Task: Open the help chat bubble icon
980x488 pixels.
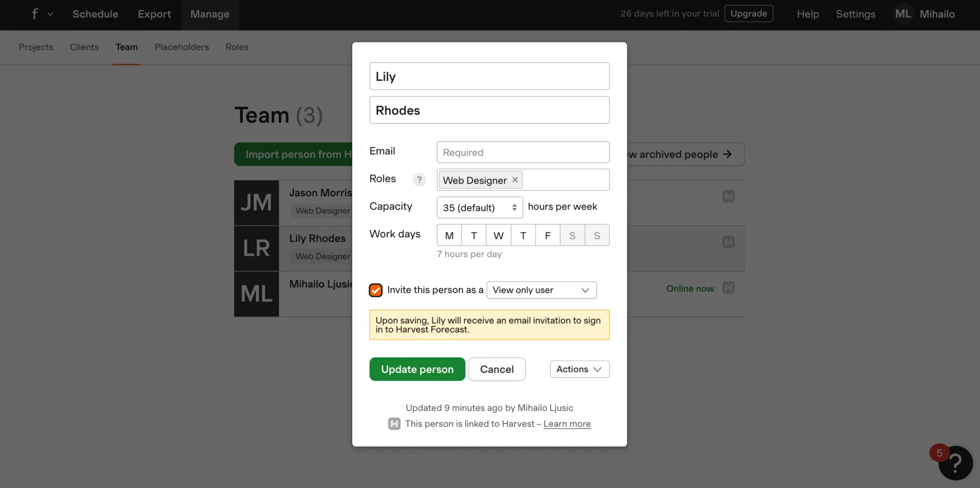Action: (955, 463)
